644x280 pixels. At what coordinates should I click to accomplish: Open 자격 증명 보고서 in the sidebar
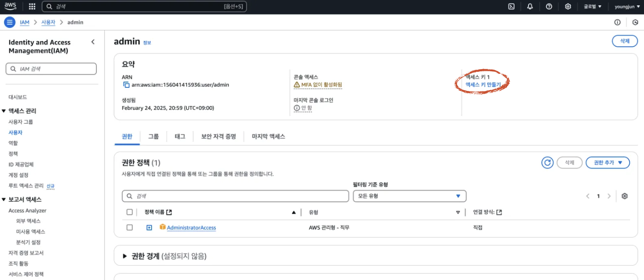(26, 253)
